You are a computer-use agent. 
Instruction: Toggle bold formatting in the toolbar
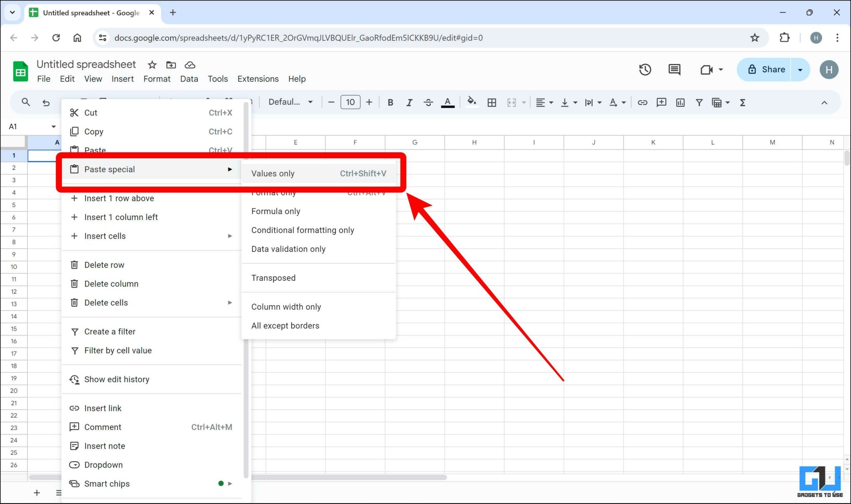click(391, 102)
